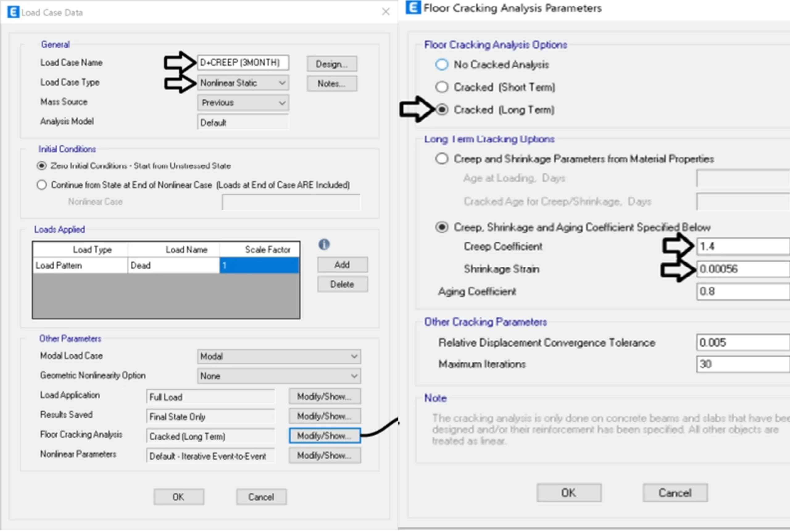Click the ETABS logo in Floor Cracking Analysis title

(x=413, y=7)
